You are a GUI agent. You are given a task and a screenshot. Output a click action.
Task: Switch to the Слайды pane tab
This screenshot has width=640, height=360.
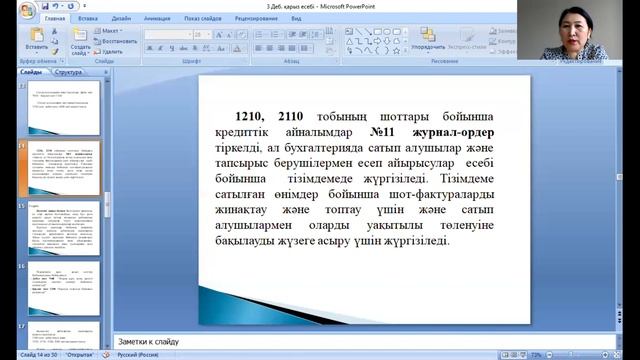[31, 72]
